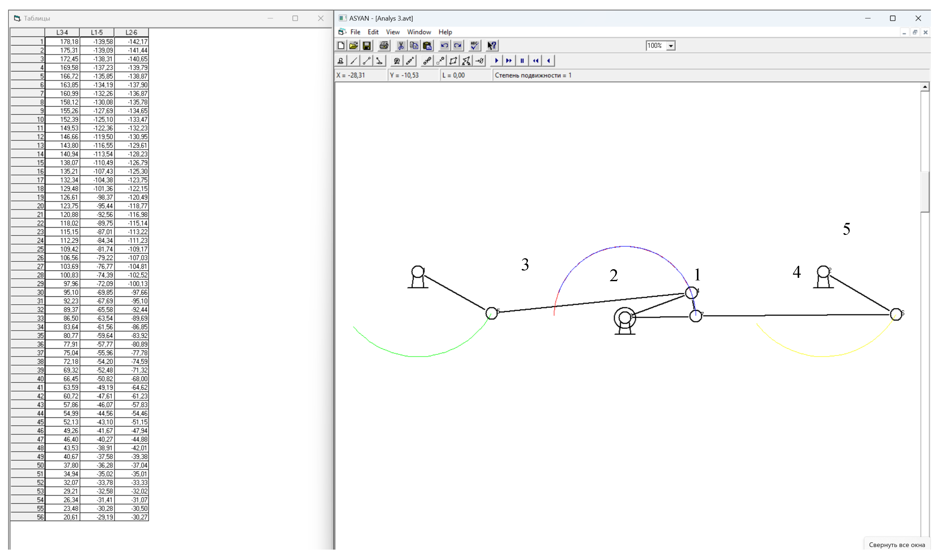Click the Print icon
939x560 pixels.
click(384, 46)
